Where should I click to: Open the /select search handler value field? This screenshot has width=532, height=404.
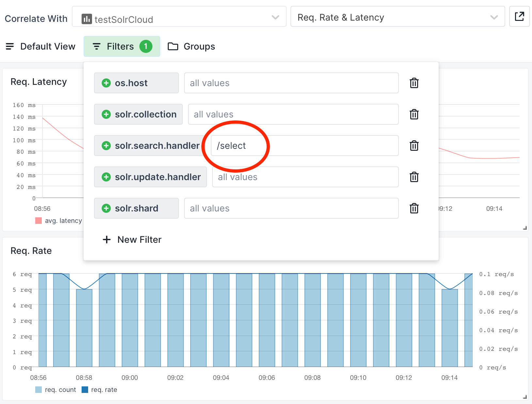point(305,146)
